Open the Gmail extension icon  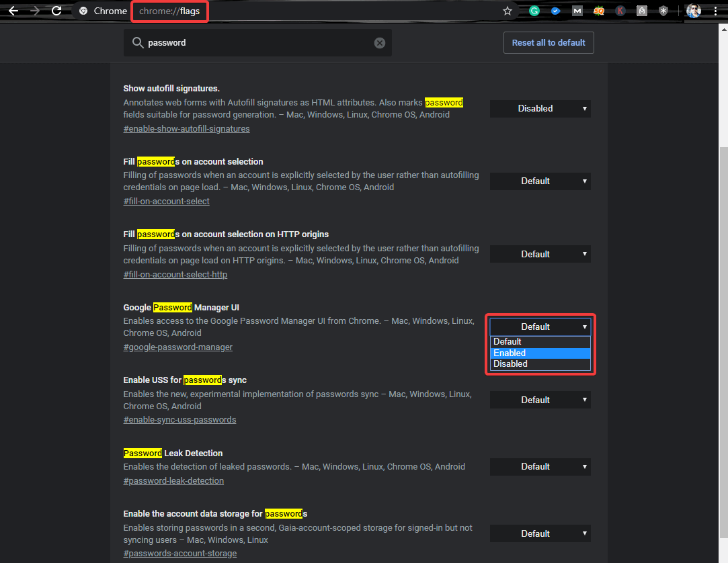[577, 11]
